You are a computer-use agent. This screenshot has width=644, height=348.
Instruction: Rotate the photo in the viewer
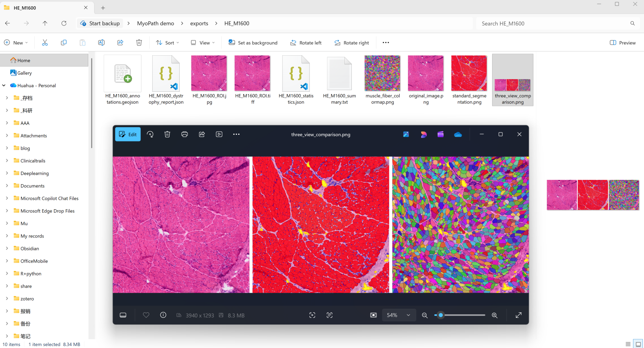click(150, 134)
